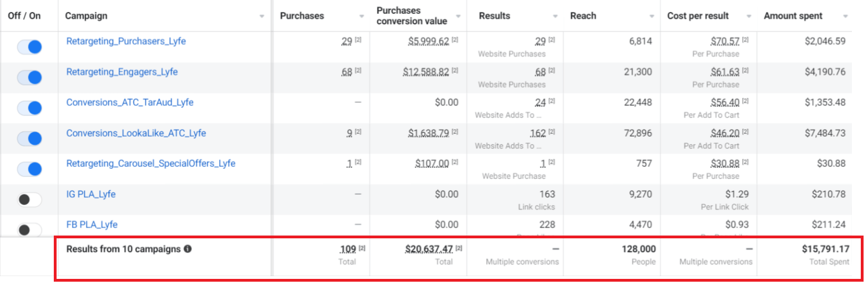Open the Campaign column dropdown arrow
868x290 pixels.
[262, 17]
